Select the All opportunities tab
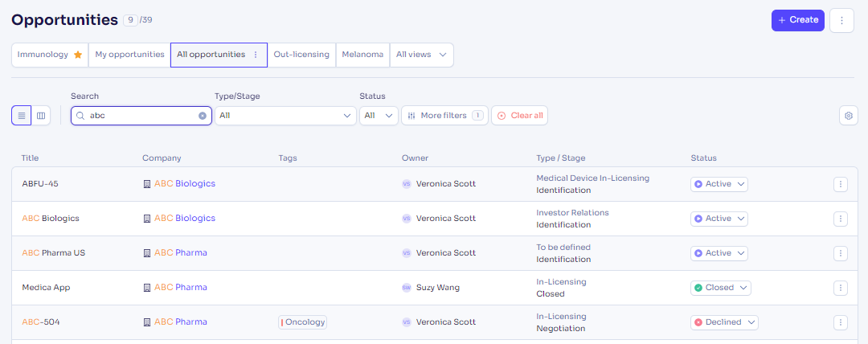The image size is (868, 344). coord(219,55)
